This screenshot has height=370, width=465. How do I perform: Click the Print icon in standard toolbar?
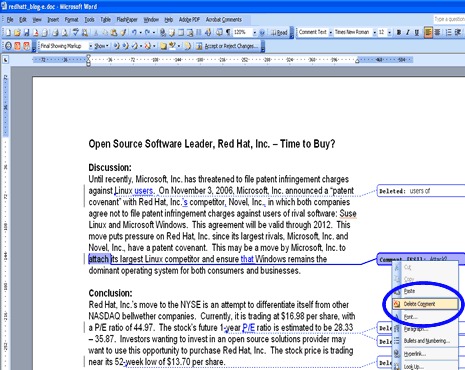55,32
